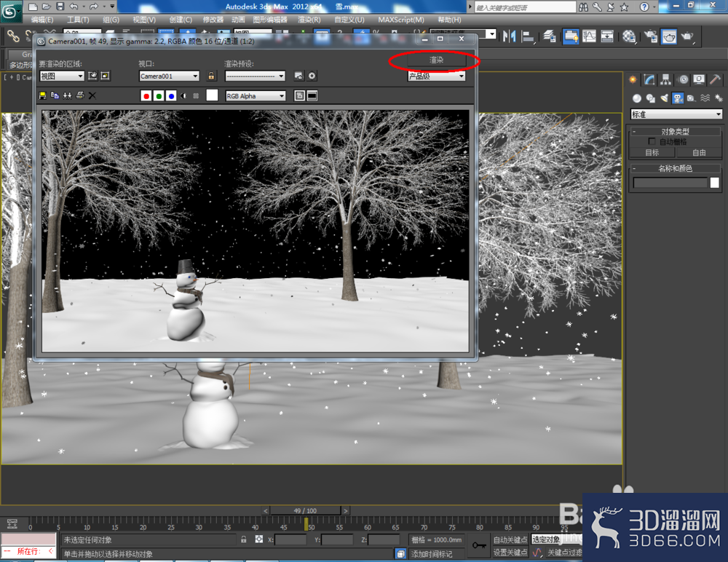This screenshot has width=728, height=562.
Task: Open Favorites star icon
Action: [x=624, y=7]
